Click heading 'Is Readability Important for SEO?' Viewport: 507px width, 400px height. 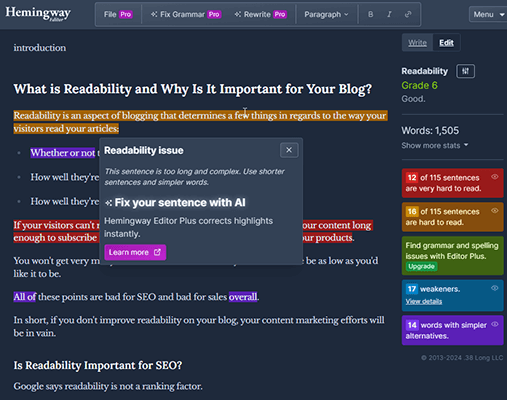pyautogui.click(x=98, y=365)
